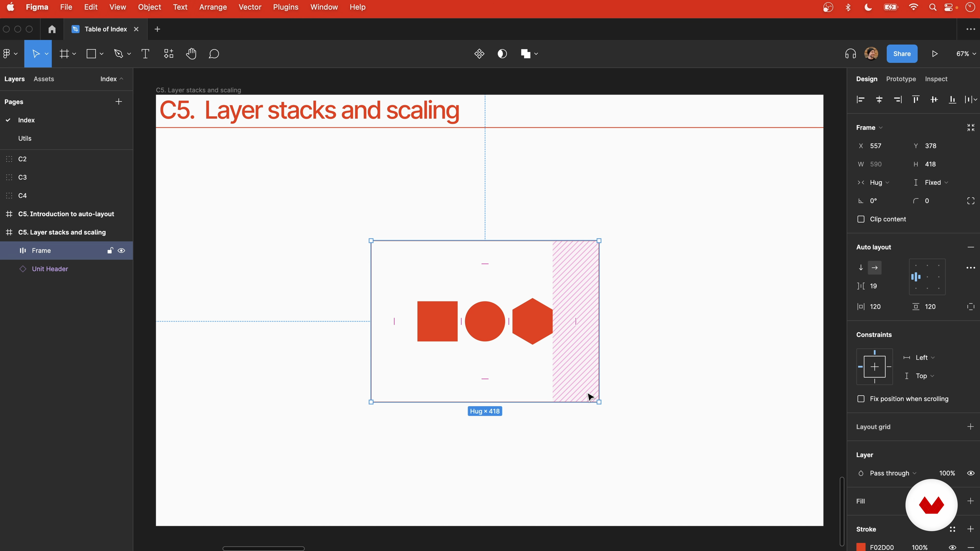Go to Home tab icon
980x551 pixels.
coord(52,29)
